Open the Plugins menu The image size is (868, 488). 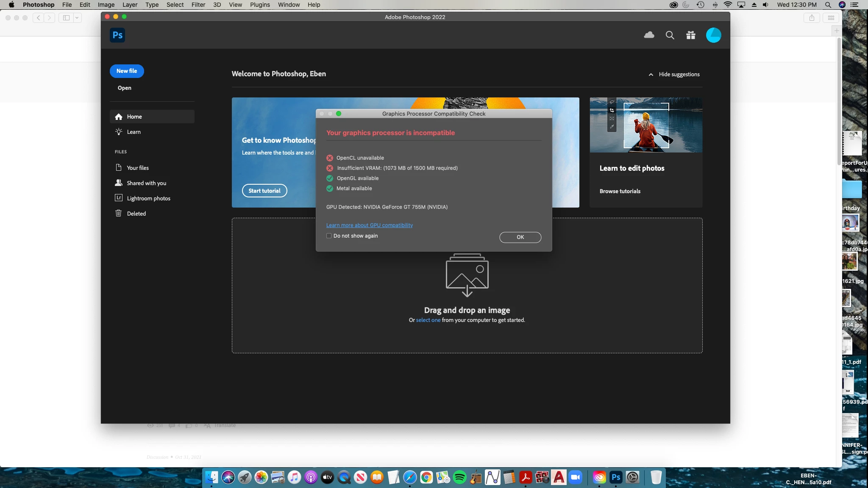[x=260, y=5]
